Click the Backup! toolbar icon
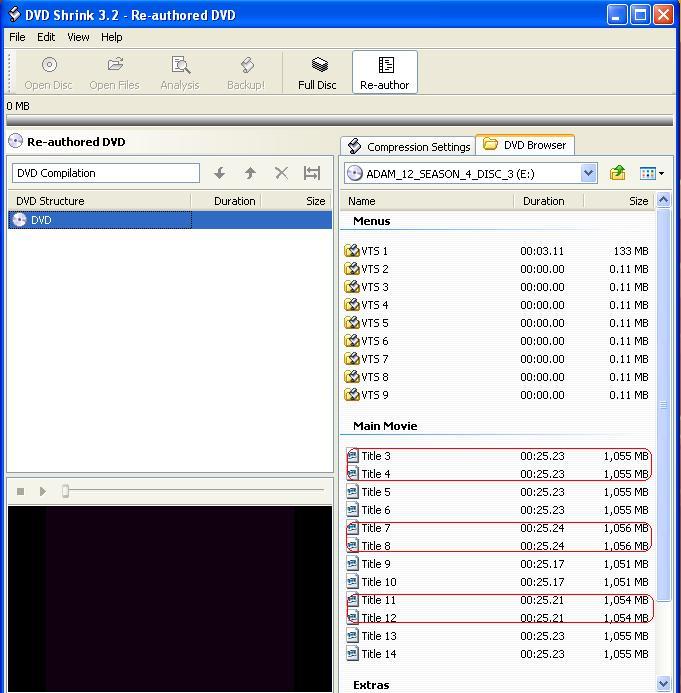Screen dimensions: 681x693 point(247,65)
